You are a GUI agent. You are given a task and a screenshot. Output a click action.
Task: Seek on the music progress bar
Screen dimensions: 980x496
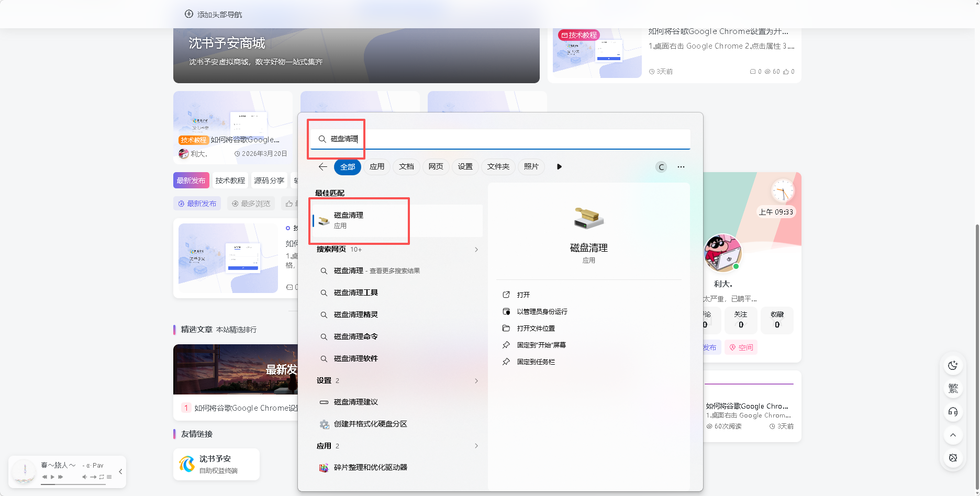[x=73, y=484]
